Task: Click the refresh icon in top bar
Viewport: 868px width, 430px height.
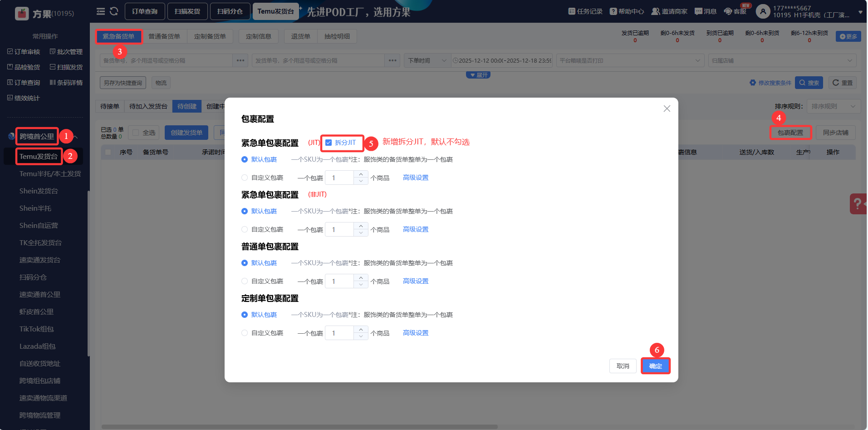Action: tap(114, 11)
